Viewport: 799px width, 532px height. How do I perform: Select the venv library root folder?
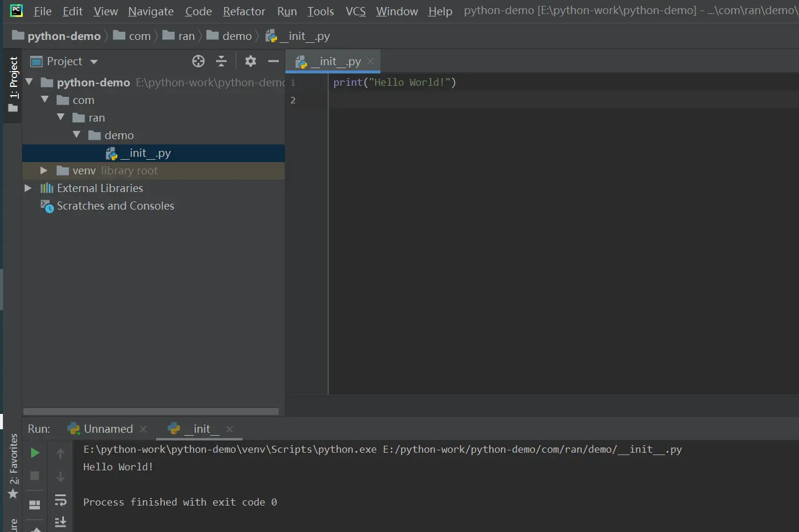click(153, 170)
